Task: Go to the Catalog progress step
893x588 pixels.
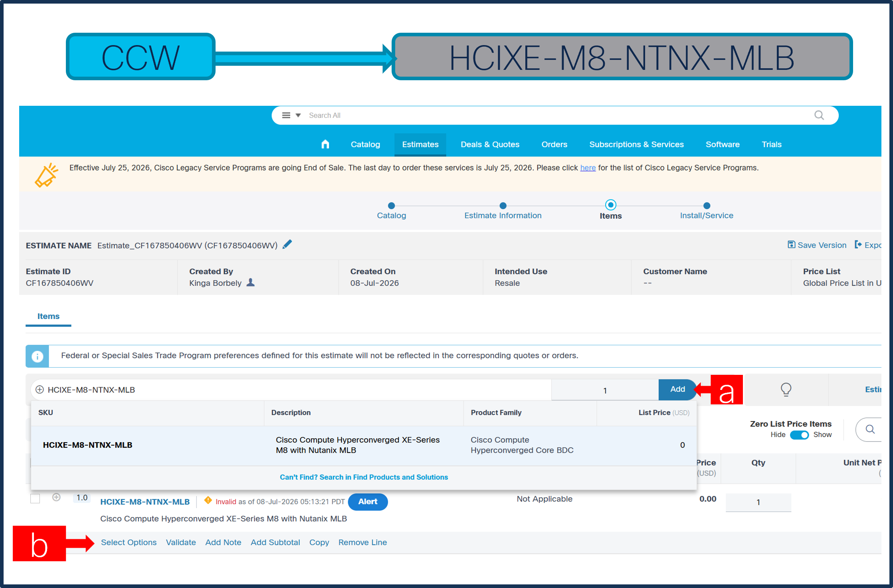Action: click(392, 211)
